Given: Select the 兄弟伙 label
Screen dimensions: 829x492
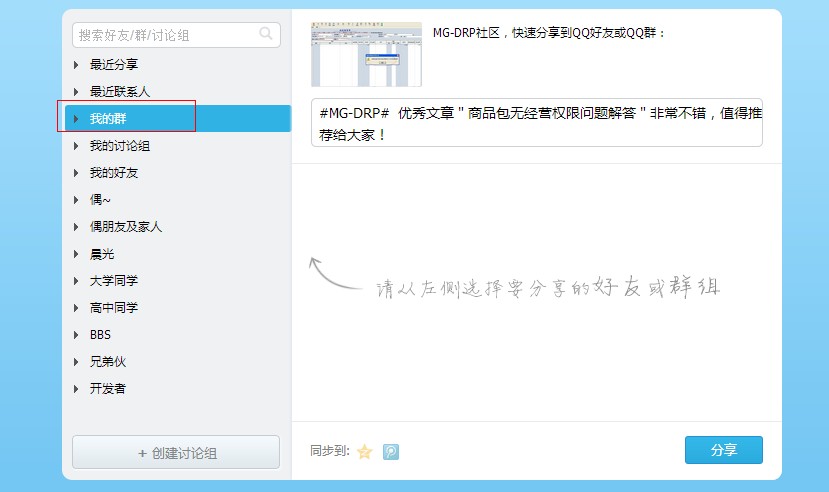Looking at the screenshot, I should coord(108,361).
